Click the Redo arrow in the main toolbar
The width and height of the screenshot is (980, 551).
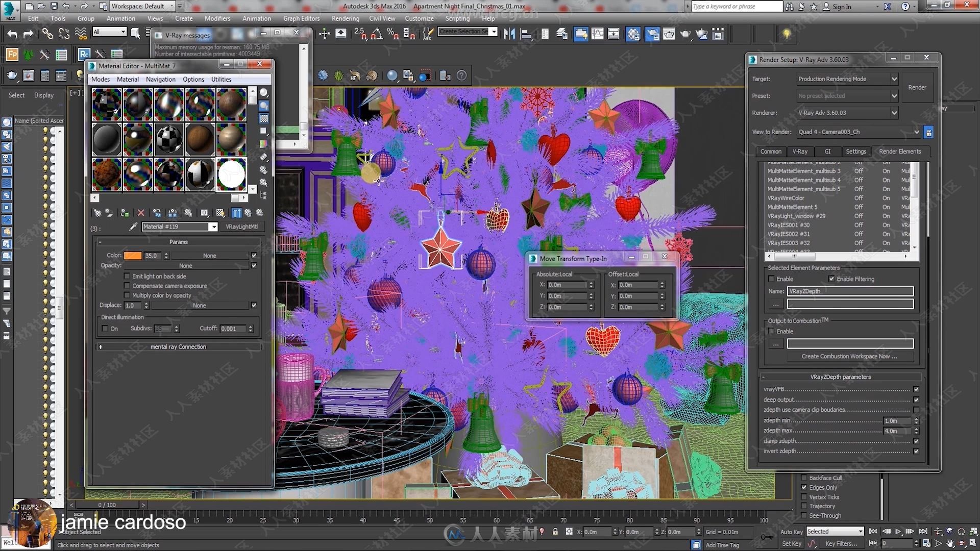click(x=29, y=34)
